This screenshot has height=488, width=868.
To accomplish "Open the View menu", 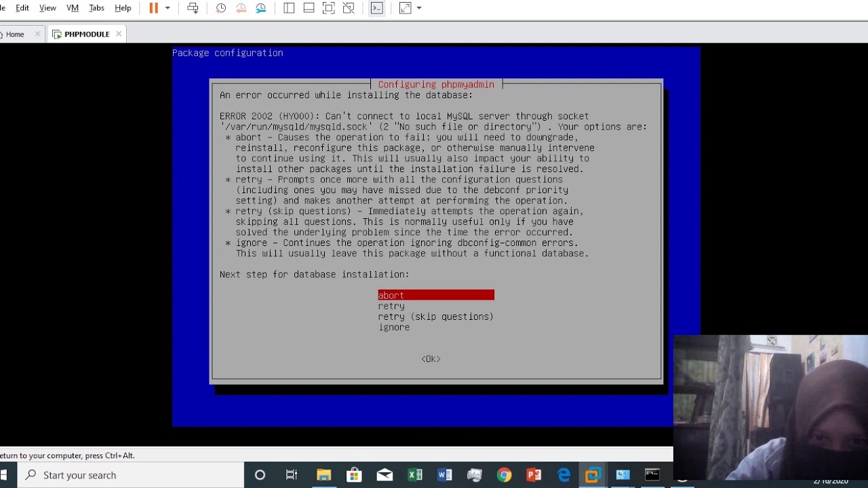I will [x=47, y=8].
